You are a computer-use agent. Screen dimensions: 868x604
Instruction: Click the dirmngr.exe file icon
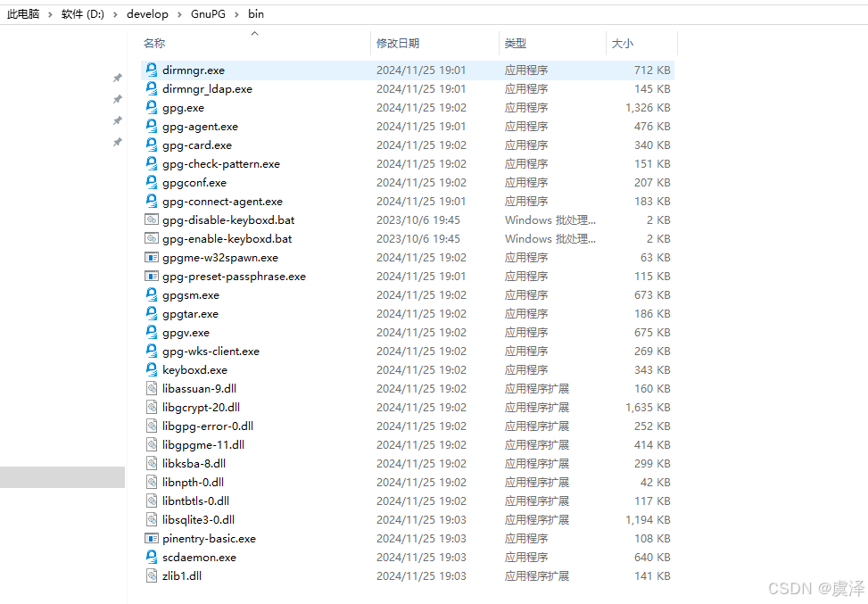tap(151, 70)
